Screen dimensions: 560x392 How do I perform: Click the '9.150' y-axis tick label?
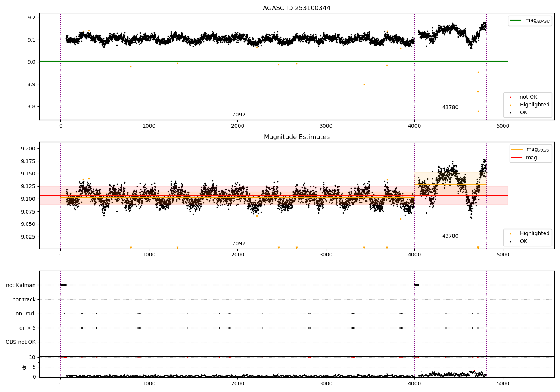point(28,174)
